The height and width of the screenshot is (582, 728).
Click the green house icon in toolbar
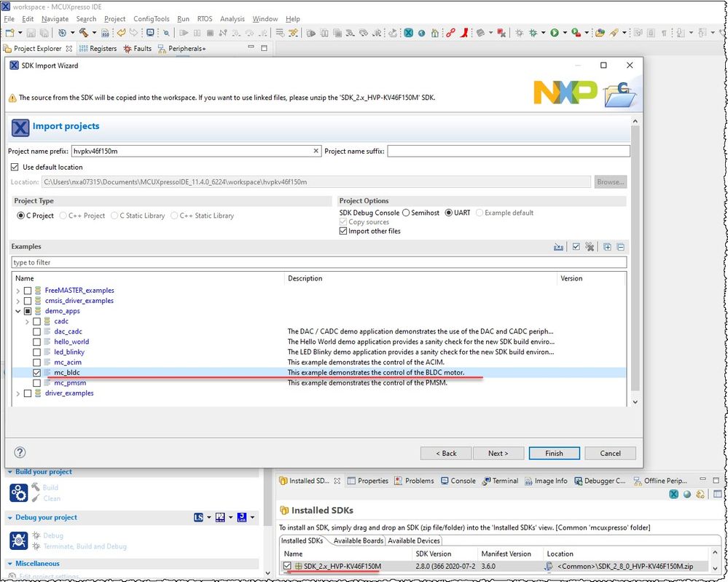[434, 33]
